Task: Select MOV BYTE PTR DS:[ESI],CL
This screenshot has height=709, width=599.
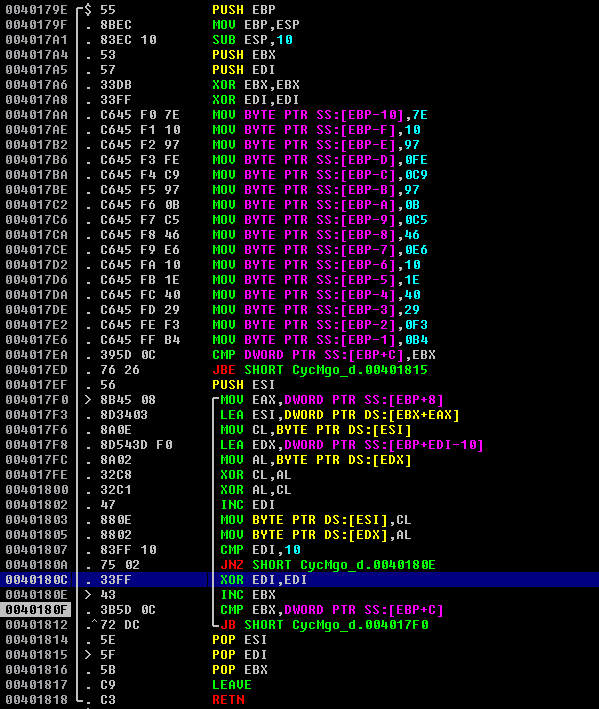Action: click(316, 520)
